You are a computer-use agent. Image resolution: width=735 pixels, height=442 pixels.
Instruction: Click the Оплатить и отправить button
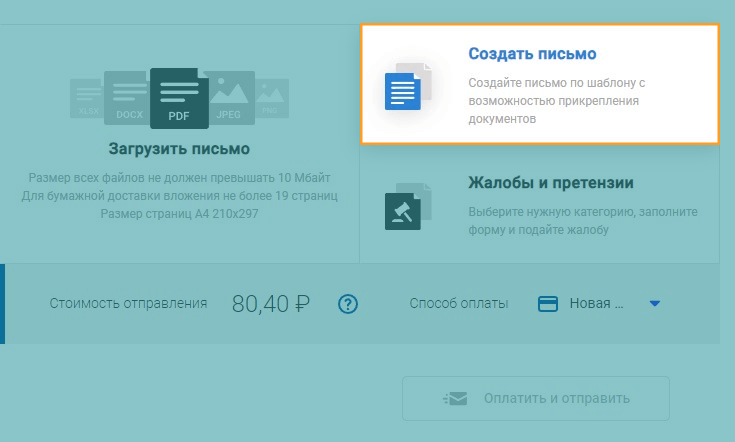[x=536, y=398]
